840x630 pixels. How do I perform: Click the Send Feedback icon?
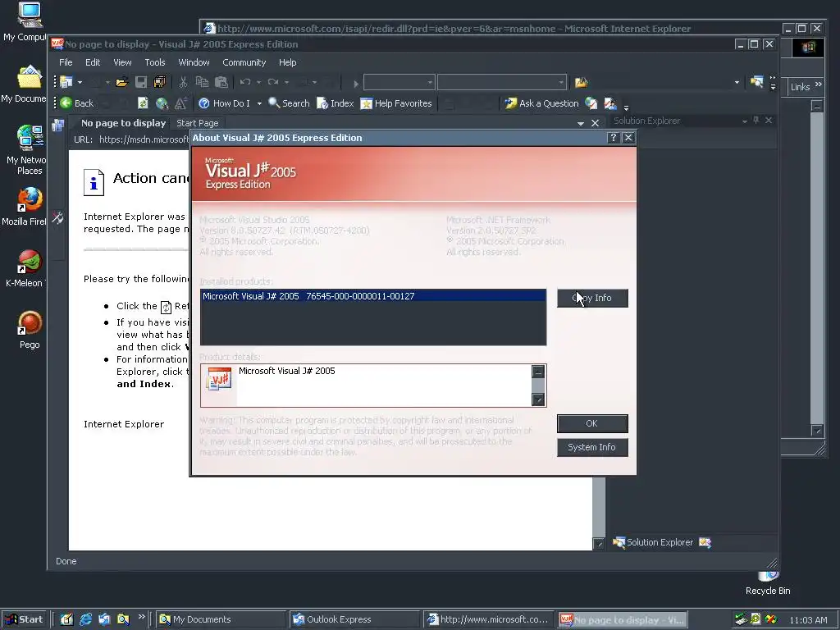(610, 103)
